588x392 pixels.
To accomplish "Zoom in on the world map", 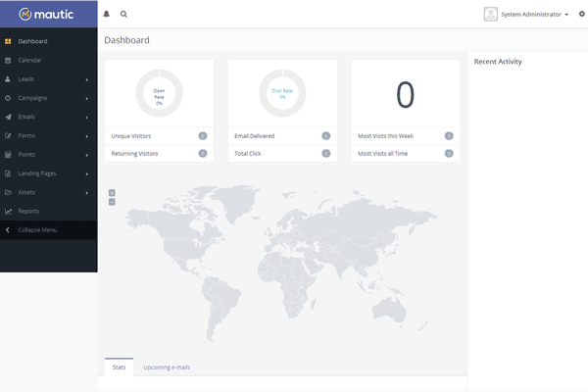I will [112, 192].
